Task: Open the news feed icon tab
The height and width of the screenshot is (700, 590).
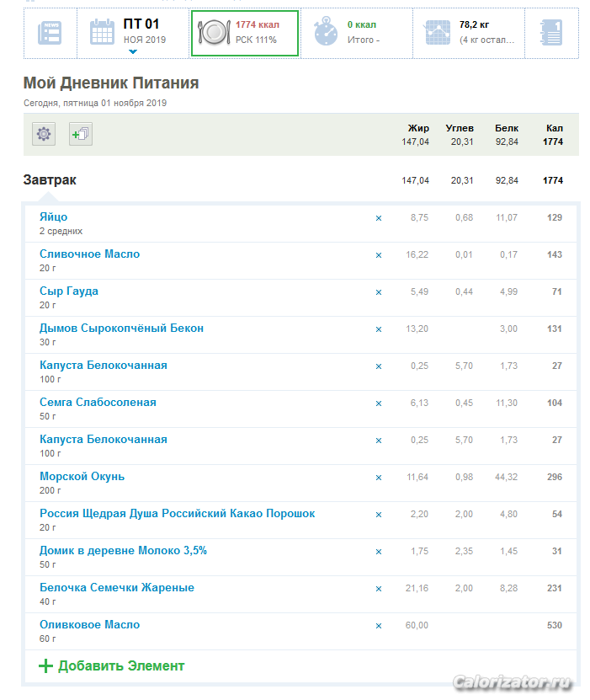Action: 50,34
